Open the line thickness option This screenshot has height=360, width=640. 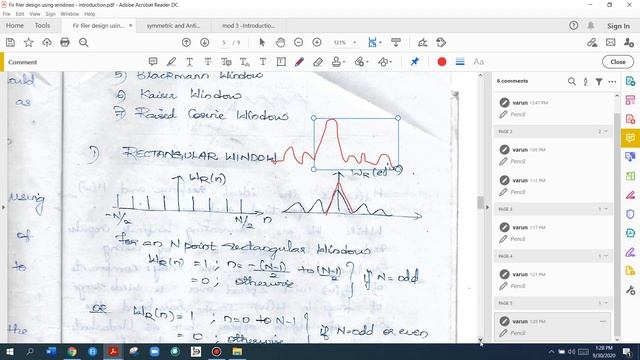tap(460, 62)
